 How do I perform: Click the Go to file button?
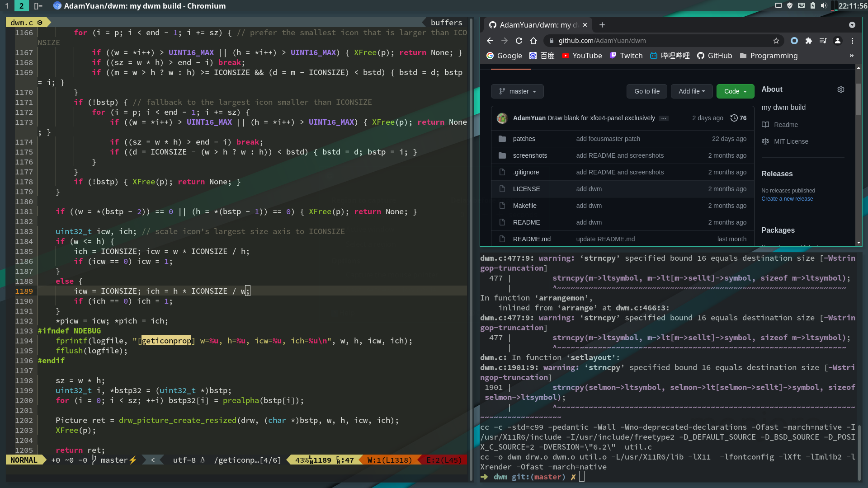[x=647, y=91]
